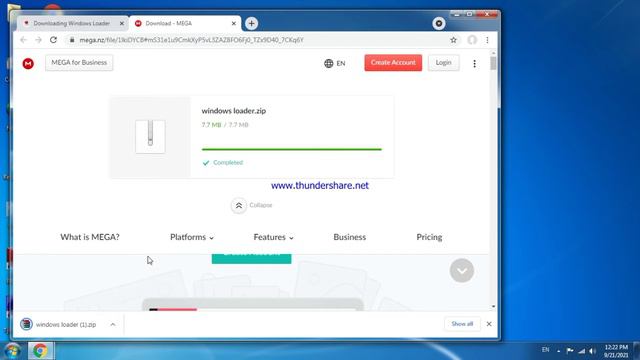This screenshot has width=640, height=360.
Task: Go forward in browser history
Action: (x=38, y=40)
